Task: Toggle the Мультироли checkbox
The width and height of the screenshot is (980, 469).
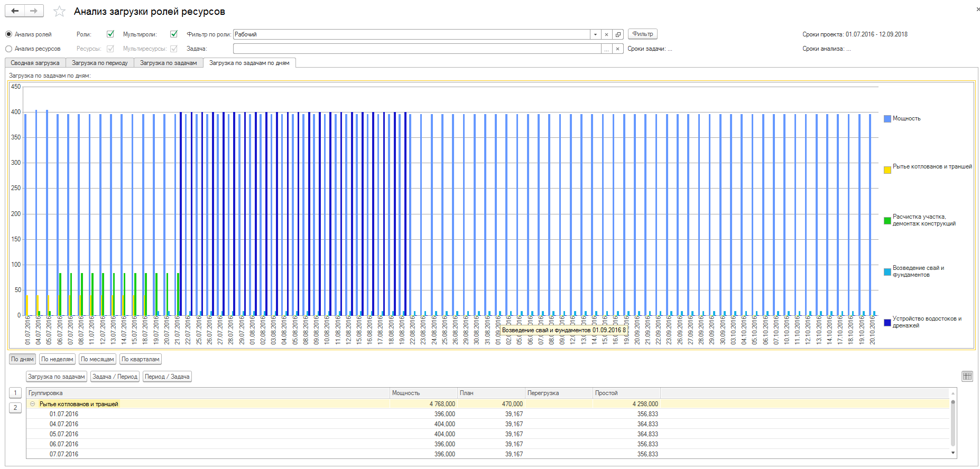Action: [174, 34]
